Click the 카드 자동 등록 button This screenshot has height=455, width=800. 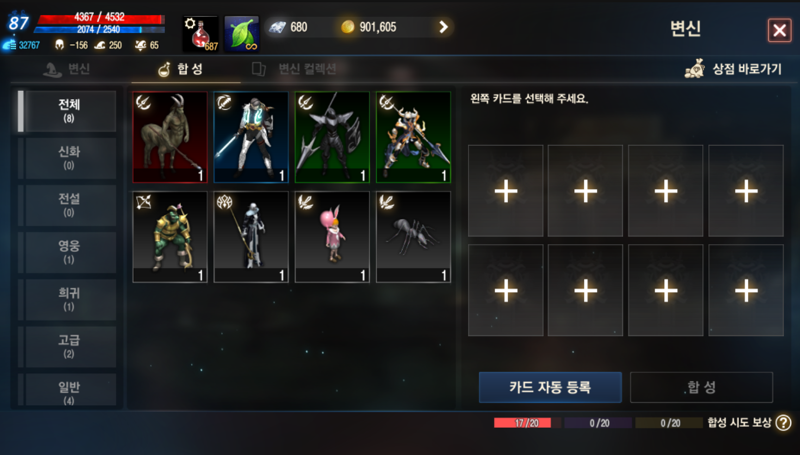(550, 387)
